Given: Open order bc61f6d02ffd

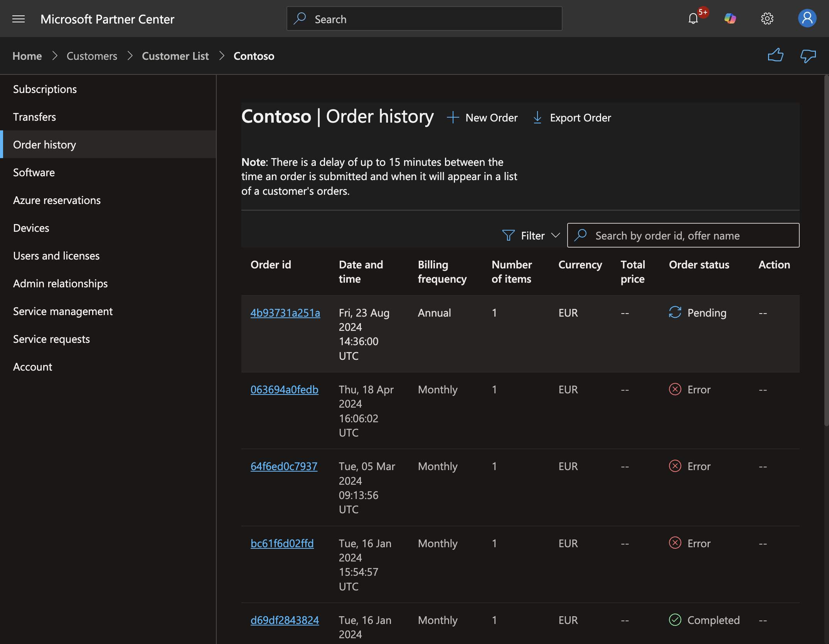Looking at the screenshot, I should (x=282, y=543).
